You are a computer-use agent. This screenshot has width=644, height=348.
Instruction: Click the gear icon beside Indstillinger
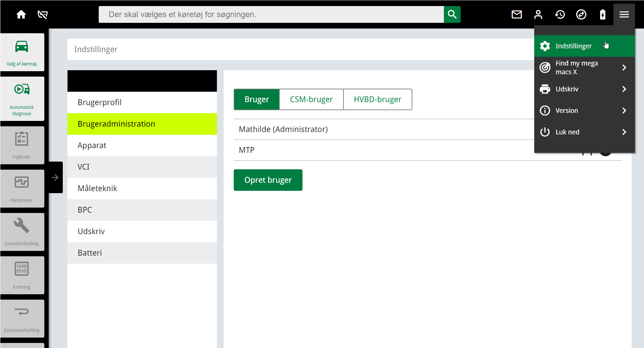point(545,46)
